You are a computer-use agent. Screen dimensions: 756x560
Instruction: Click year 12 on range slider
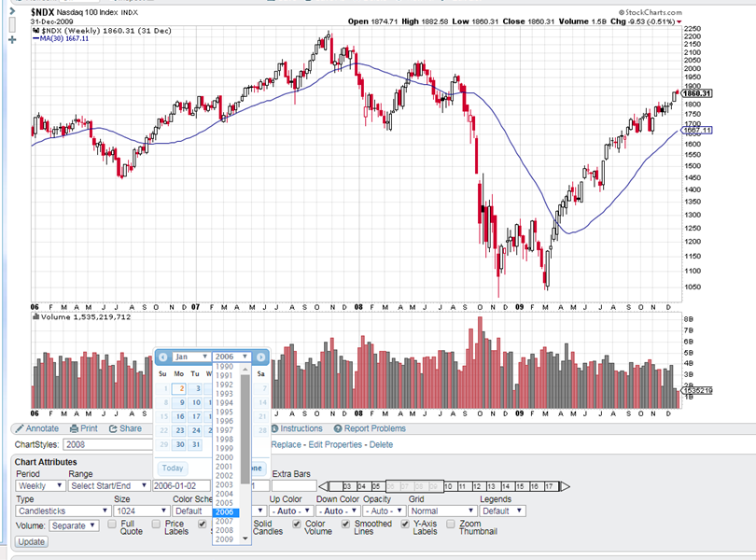(477, 486)
